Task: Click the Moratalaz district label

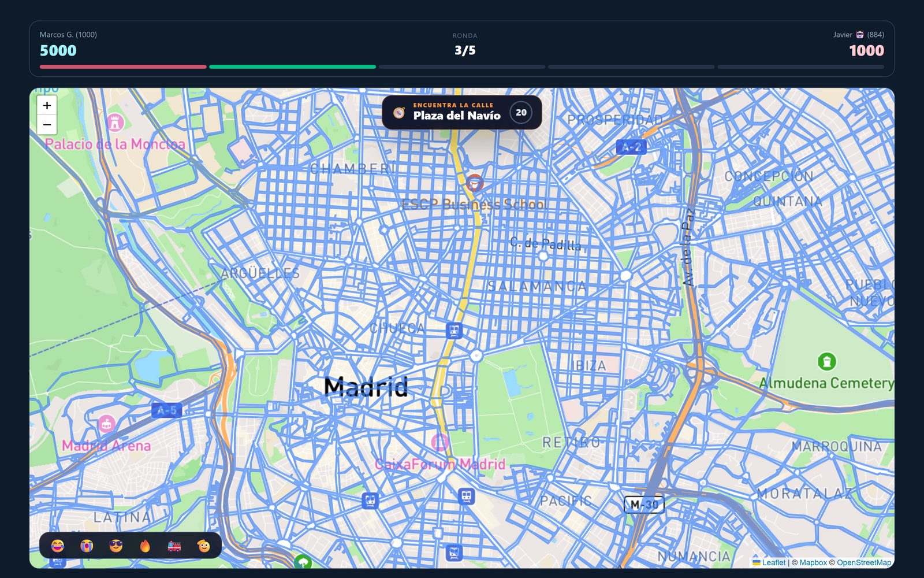Action: [x=804, y=494]
